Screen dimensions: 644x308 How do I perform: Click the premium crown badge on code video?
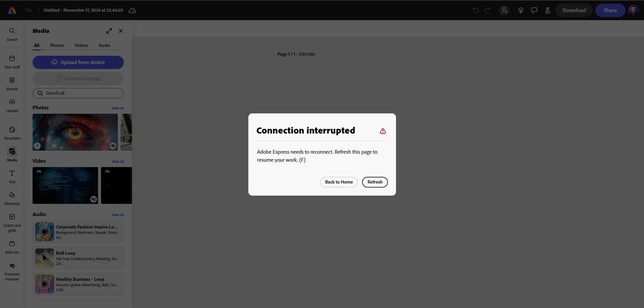click(94, 199)
